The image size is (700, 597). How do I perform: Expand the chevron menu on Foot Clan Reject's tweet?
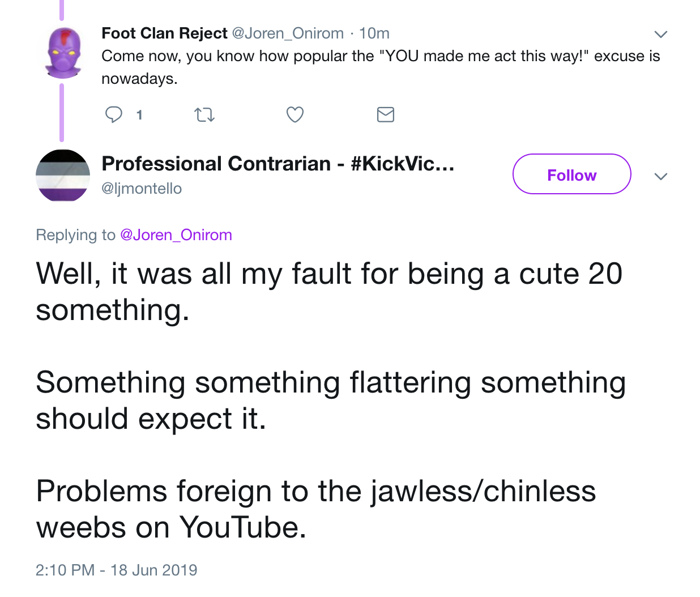(x=661, y=34)
